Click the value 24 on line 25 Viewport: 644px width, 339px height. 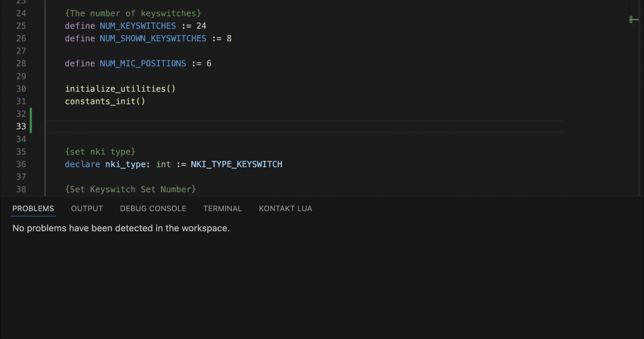click(x=201, y=26)
